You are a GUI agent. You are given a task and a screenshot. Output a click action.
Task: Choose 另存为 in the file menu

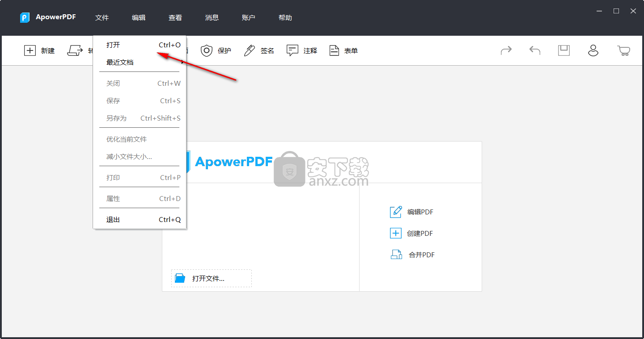click(140, 118)
